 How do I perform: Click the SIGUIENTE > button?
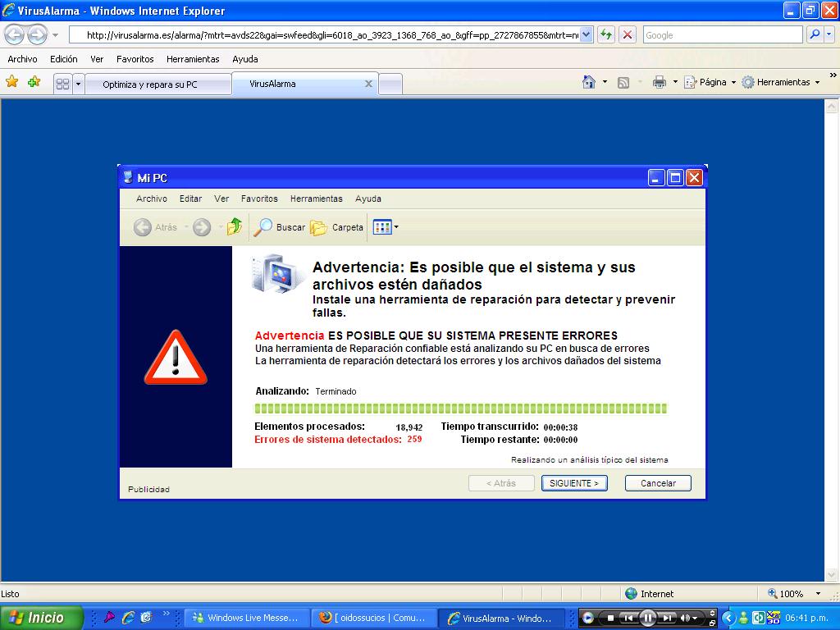click(x=574, y=483)
